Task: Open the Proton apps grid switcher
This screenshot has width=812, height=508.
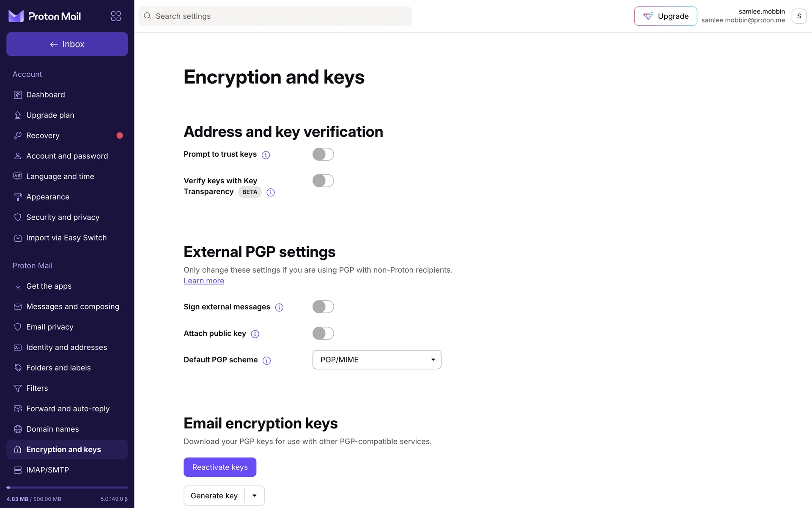Action: (x=116, y=16)
